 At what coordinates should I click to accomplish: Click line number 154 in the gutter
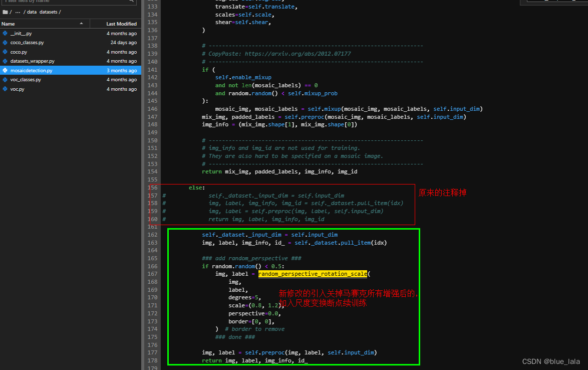[x=152, y=171]
